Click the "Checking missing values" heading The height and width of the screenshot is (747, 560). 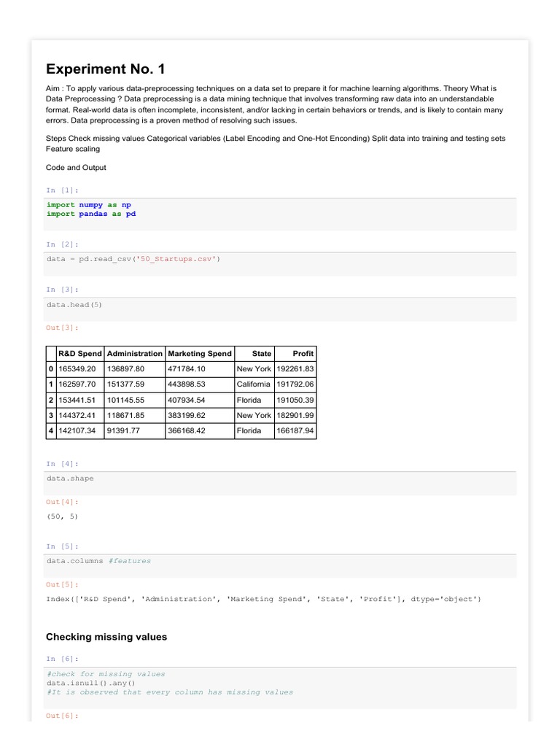click(106, 637)
